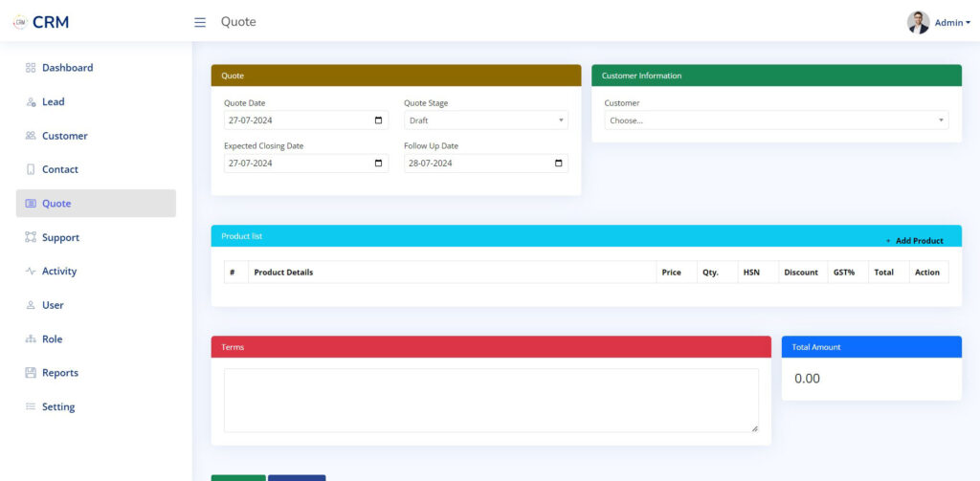Click the 0.00 total amount value
The image size is (980, 481).
coord(807,379)
